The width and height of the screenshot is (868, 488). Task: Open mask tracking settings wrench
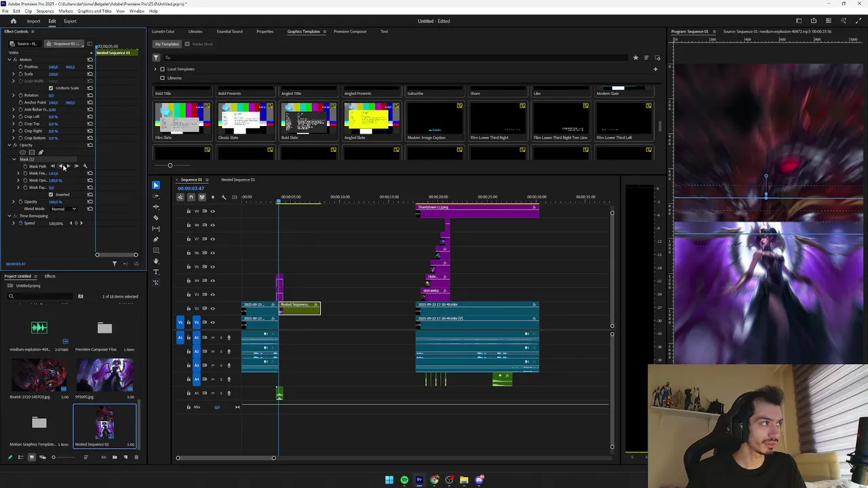click(85, 166)
